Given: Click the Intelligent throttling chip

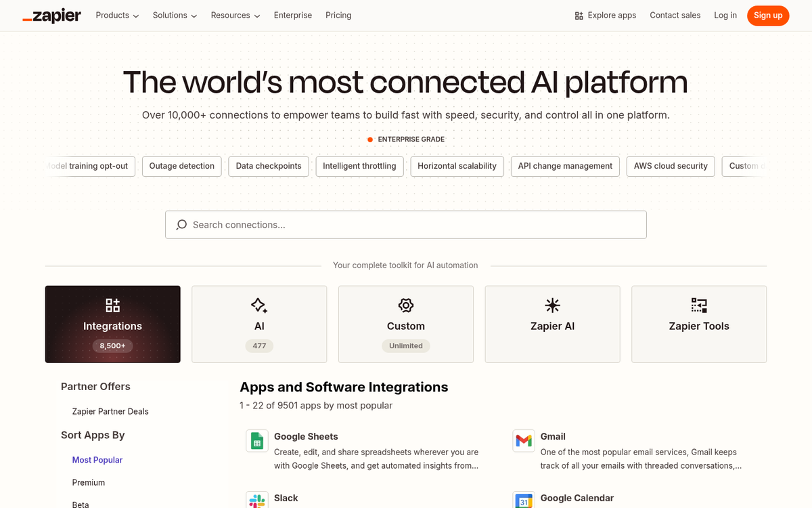Looking at the screenshot, I should [359, 167].
